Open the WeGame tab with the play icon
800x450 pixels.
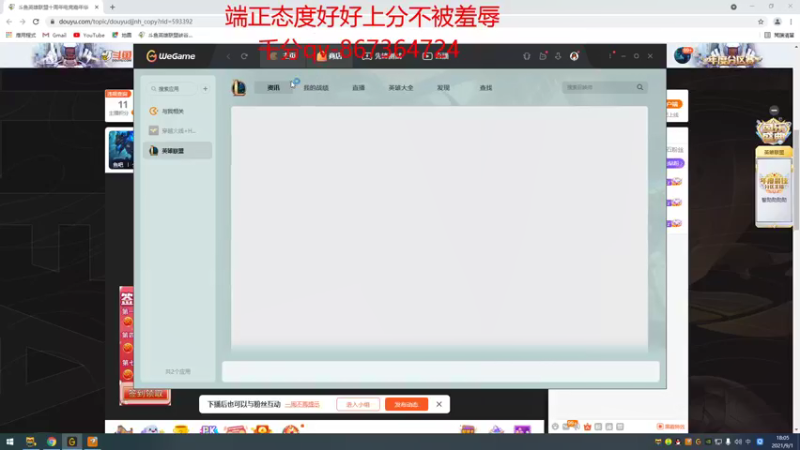click(435, 56)
